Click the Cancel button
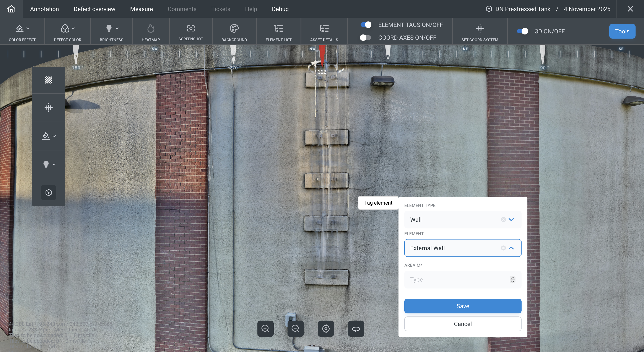644x352 pixels. pyautogui.click(x=462, y=324)
